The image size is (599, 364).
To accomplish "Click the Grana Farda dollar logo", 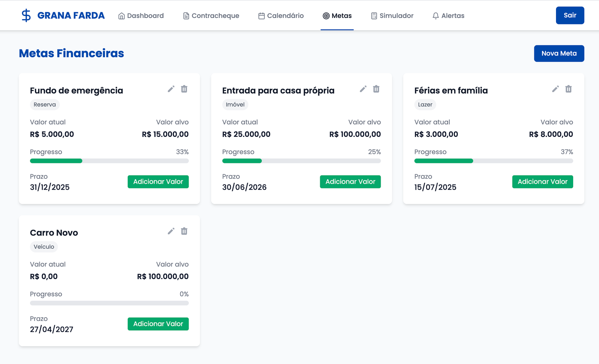I will point(26,15).
